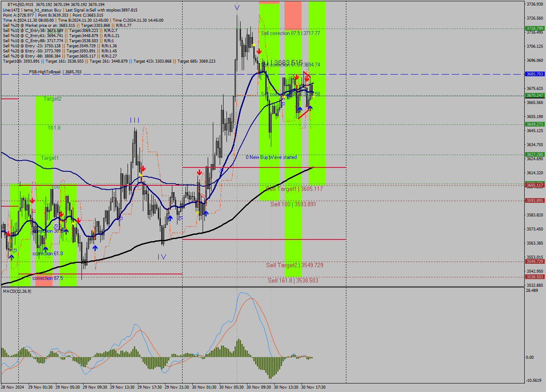Screen dimensions: 546x392
Task: Select the 'Target100: 3593.891' targets summary line
Action: [109, 61]
